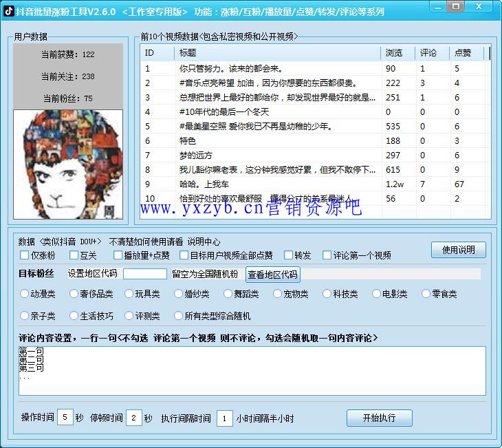502x448 pixels.
Task: Sort by the ID column header
Action: (x=157, y=53)
